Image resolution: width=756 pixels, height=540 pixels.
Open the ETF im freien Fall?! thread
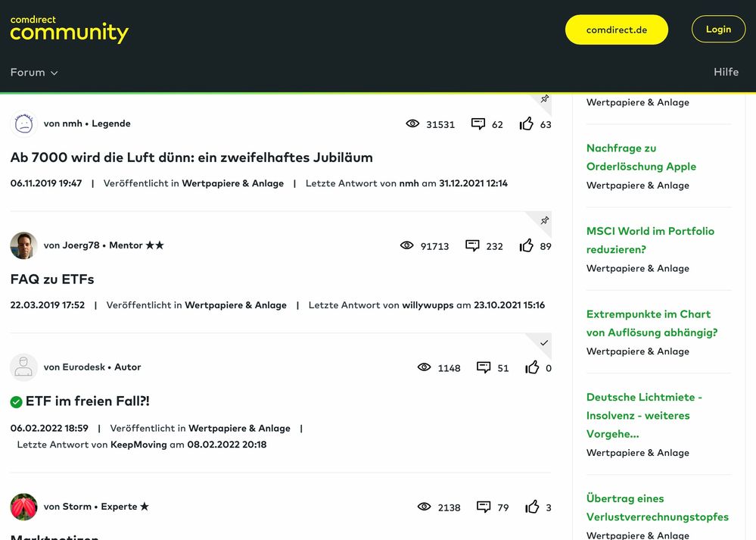87,401
